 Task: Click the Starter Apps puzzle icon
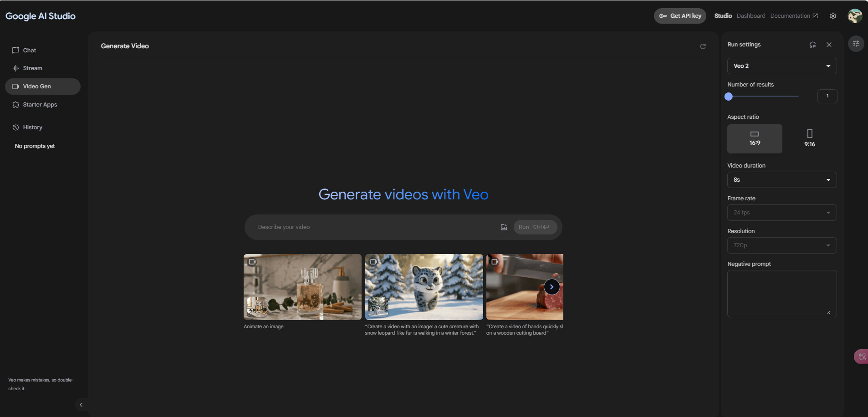(15, 105)
